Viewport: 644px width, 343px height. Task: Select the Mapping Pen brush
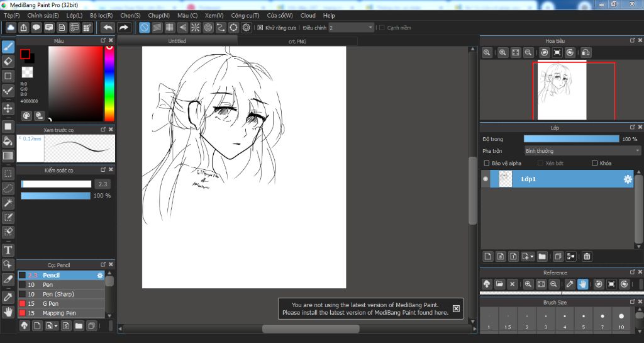(61, 313)
